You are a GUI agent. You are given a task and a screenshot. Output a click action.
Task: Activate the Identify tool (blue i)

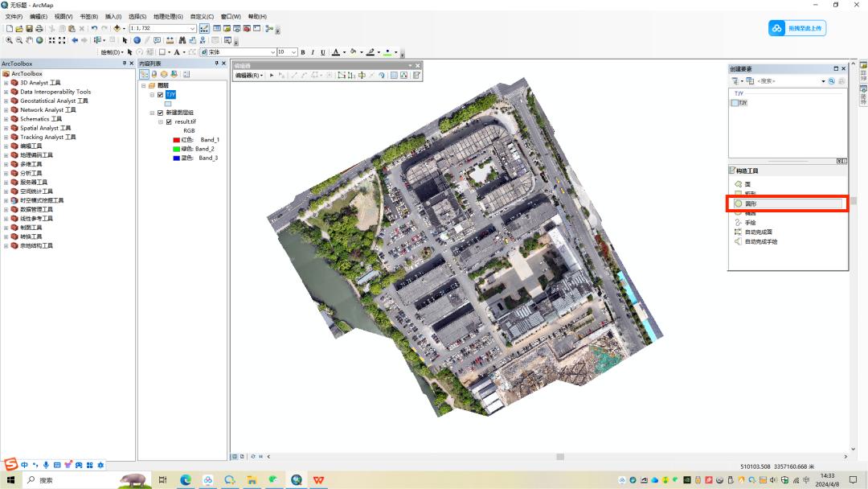137,40
